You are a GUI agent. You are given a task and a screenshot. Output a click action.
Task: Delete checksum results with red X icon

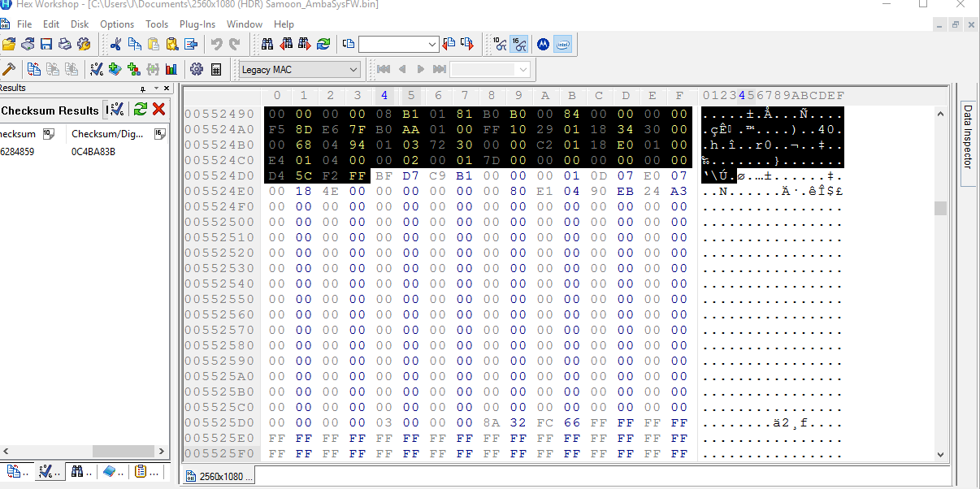pos(159,110)
